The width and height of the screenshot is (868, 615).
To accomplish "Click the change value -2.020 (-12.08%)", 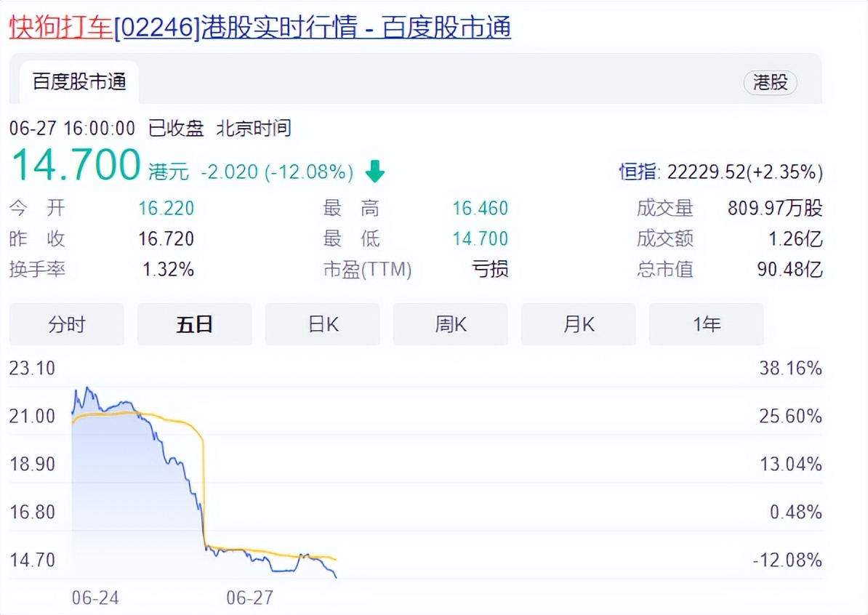I will click(x=277, y=172).
